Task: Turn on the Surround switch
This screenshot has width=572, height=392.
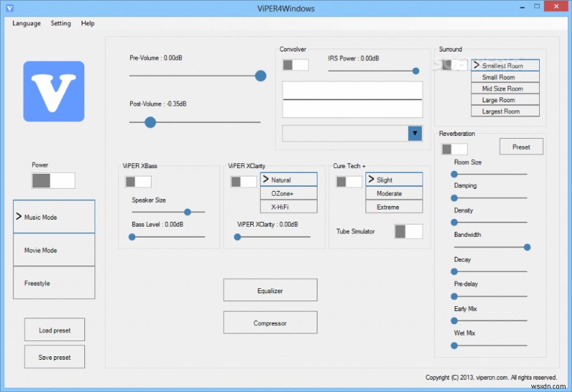Action: click(454, 65)
